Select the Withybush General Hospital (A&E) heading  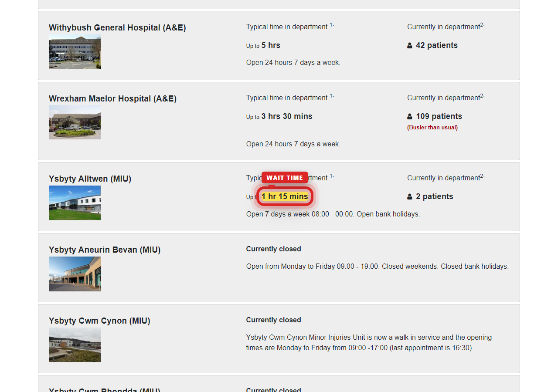[117, 27]
